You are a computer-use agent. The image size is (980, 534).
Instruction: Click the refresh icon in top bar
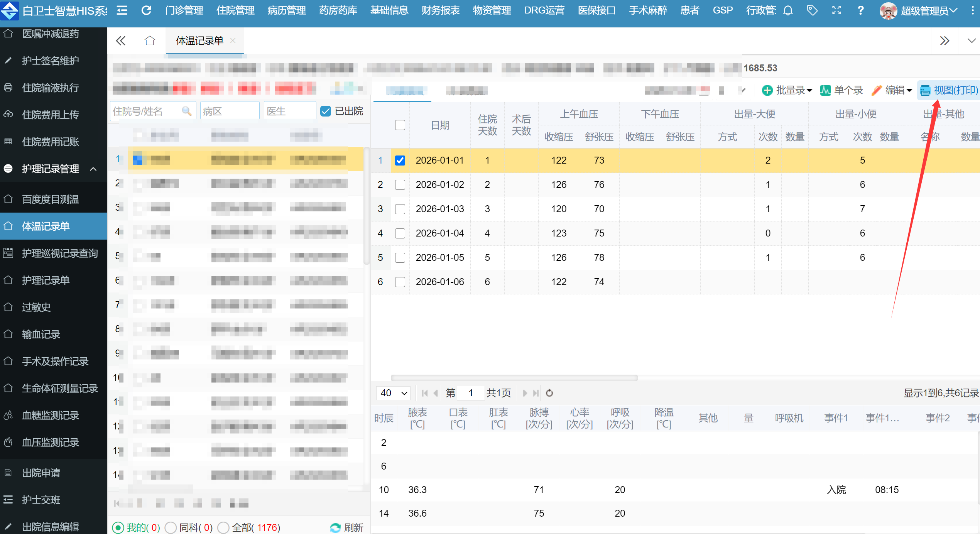[146, 10]
